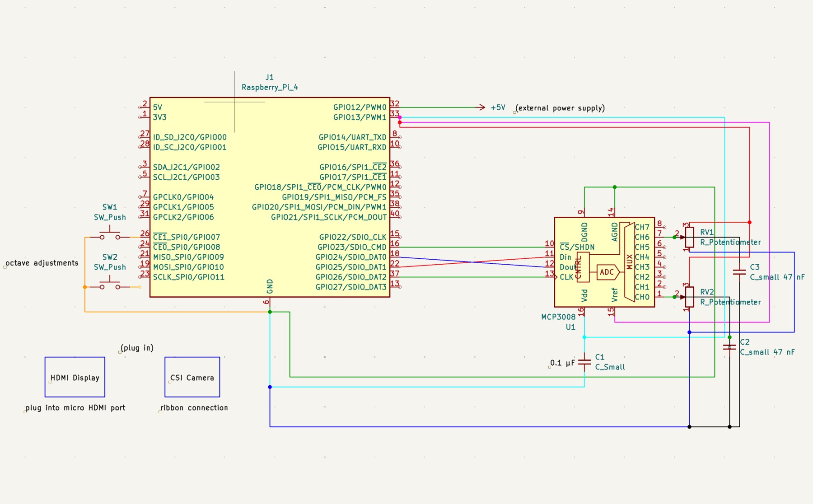813x504 pixels.
Task: Select the RV1 potentiometer symbol
Action: point(689,237)
